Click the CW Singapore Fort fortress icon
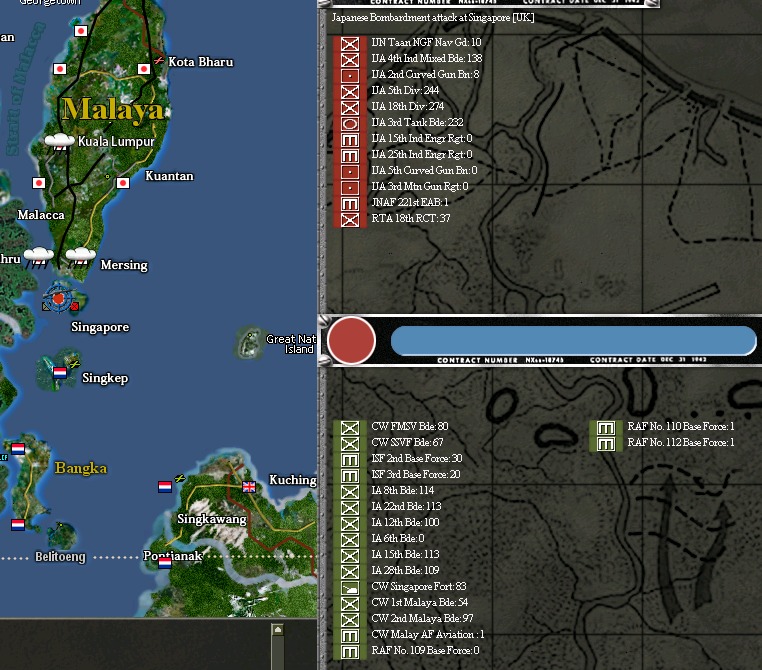Screen dimensions: 762x670 point(350,588)
